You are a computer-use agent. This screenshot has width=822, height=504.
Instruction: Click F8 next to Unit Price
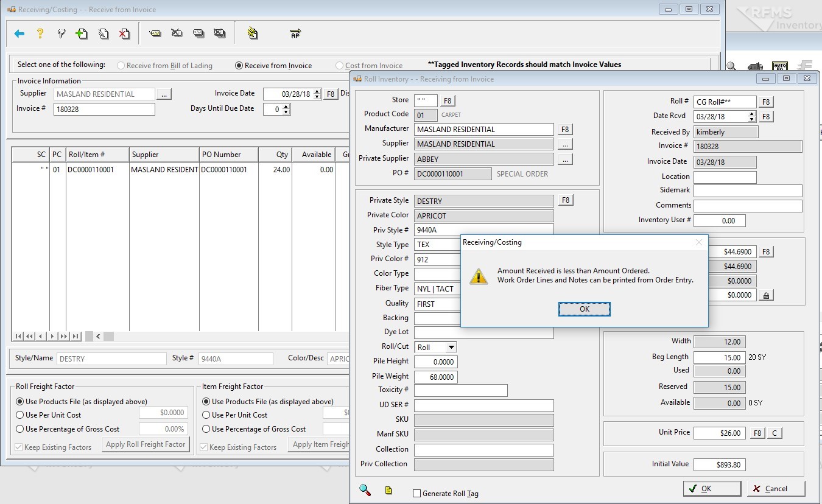click(x=757, y=433)
